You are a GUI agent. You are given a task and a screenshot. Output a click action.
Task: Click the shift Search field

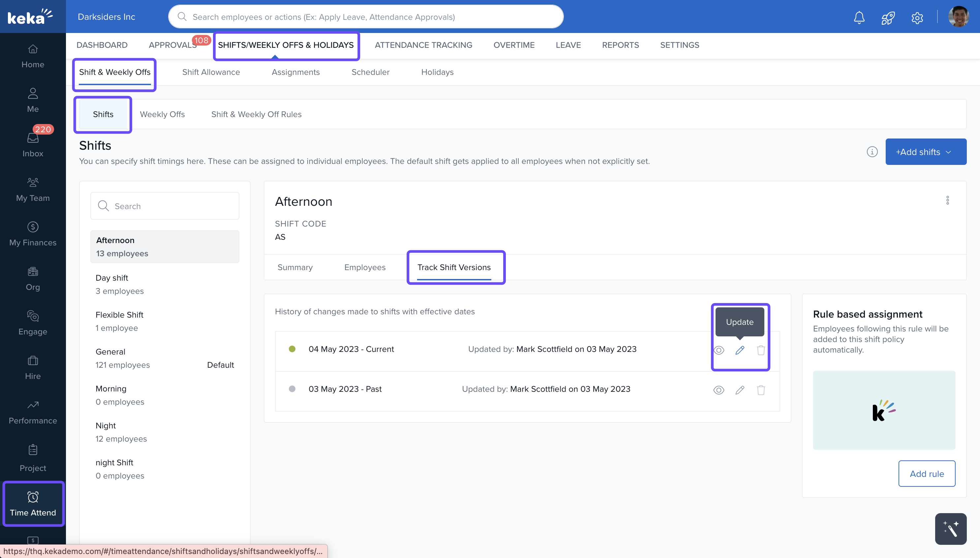pos(165,206)
